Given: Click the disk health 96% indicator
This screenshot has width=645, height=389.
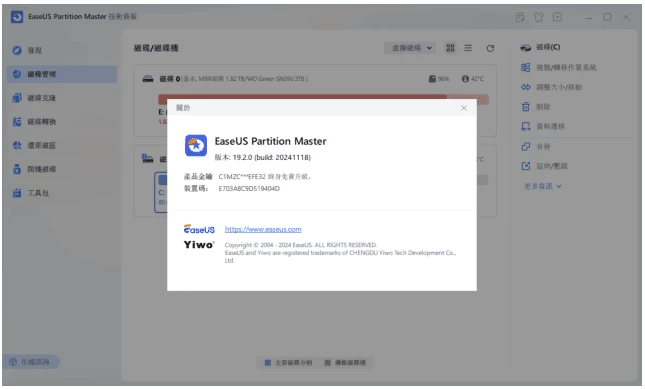Looking at the screenshot, I should [439, 79].
